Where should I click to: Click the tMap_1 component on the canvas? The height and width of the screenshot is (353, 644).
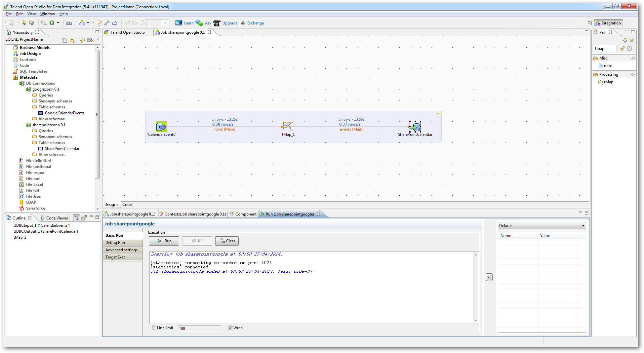[x=288, y=126]
